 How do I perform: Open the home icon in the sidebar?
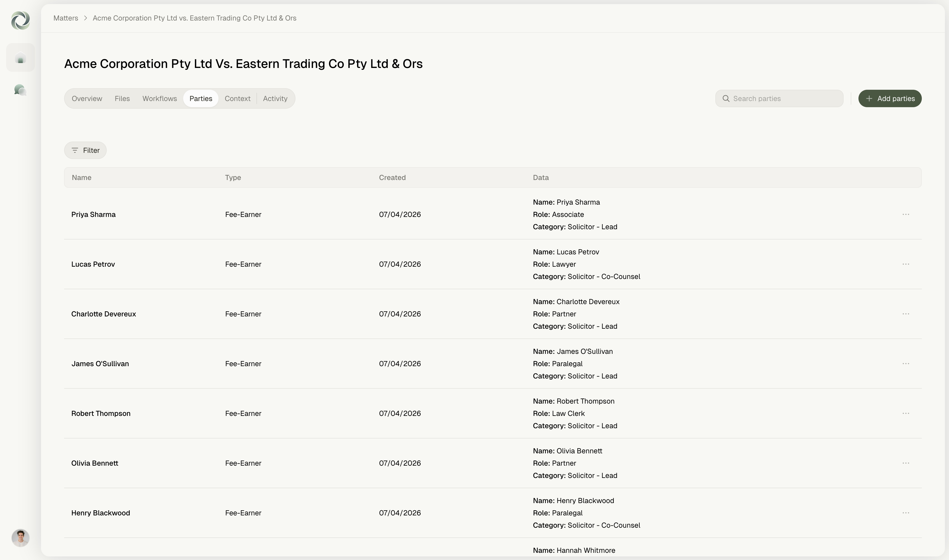20,58
